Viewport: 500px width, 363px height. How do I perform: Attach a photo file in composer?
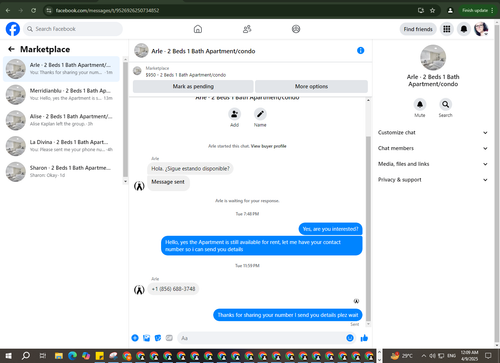(x=146, y=338)
